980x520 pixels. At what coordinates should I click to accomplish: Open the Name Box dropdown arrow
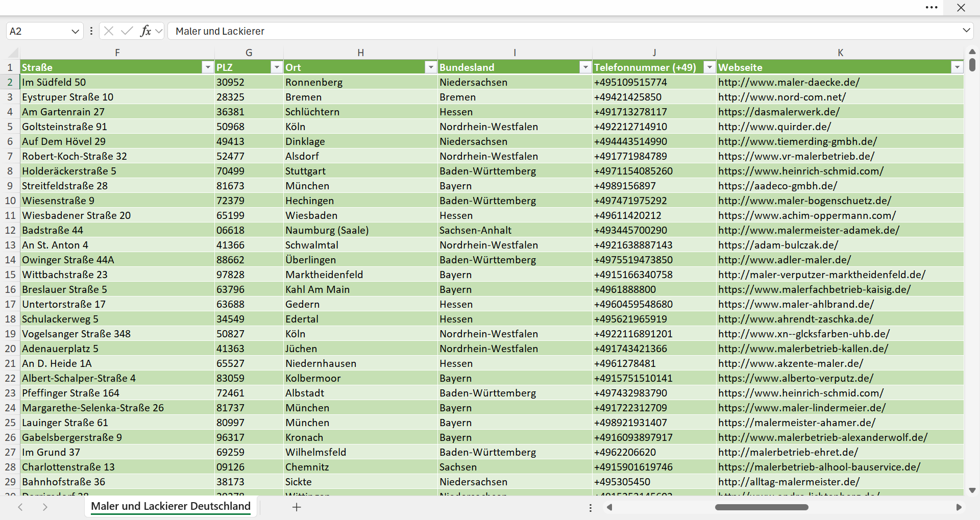tap(75, 31)
